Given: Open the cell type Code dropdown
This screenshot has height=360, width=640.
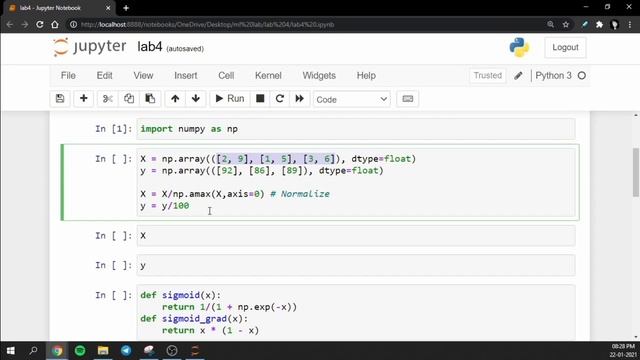Looking at the screenshot, I should click(x=351, y=99).
